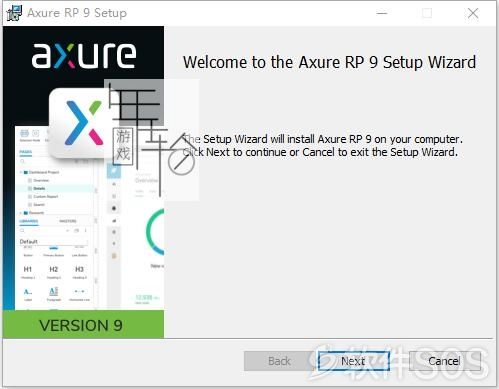The height and width of the screenshot is (389, 499).
Task: Click the Dashboard Project tree item in banner
Action: click(x=44, y=172)
